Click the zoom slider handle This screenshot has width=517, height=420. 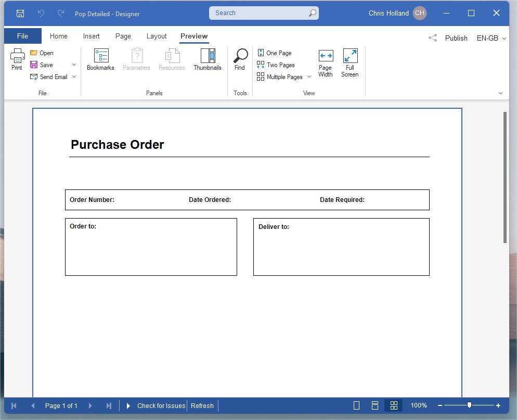tap(469, 405)
